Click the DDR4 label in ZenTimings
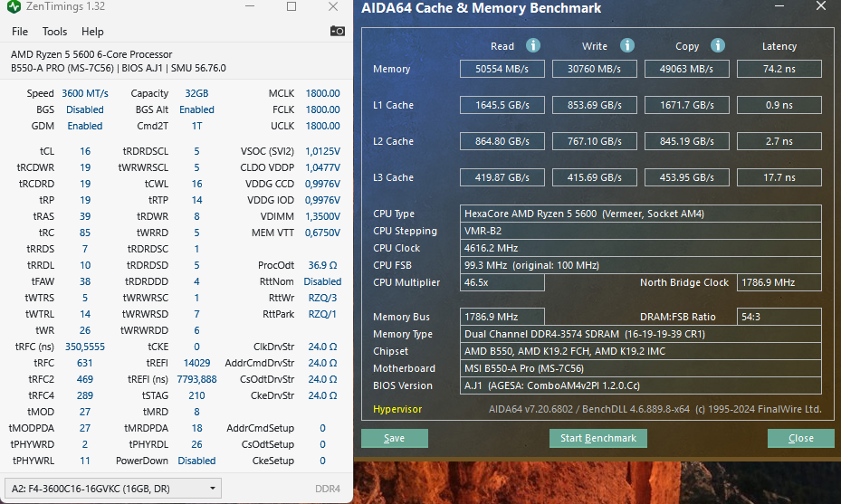The height and width of the screenshot is (504, 841). [328, 489]
